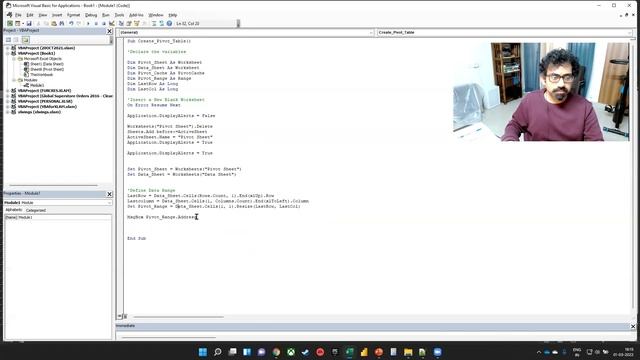
Task: Open the File menu
Action: click(x=18, y=15)
